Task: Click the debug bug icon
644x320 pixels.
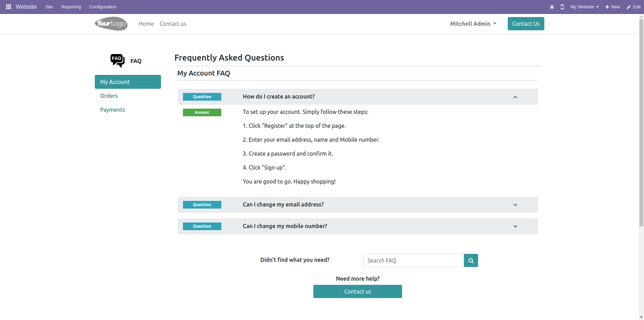Action: pos(552,7)
